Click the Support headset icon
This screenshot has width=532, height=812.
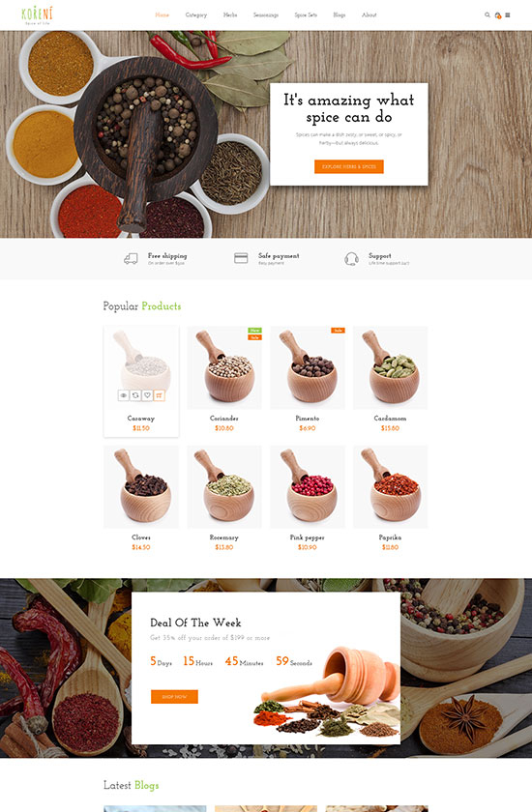(352, 258)
